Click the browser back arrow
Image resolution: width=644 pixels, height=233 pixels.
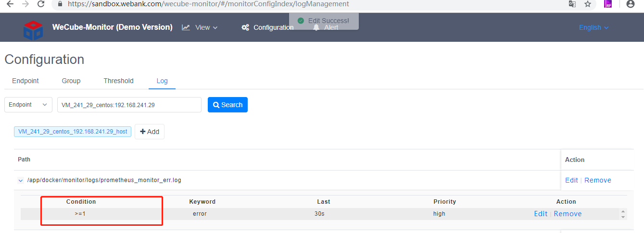[x=10, y=4]
